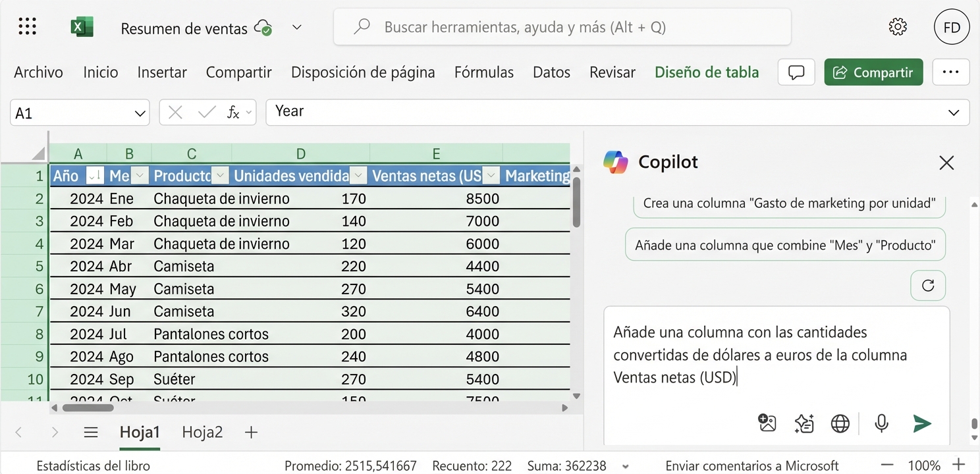Viewport: 980px width, 474px height.
Task: Click the green Compartir button
Action: (x=873, y=72)
